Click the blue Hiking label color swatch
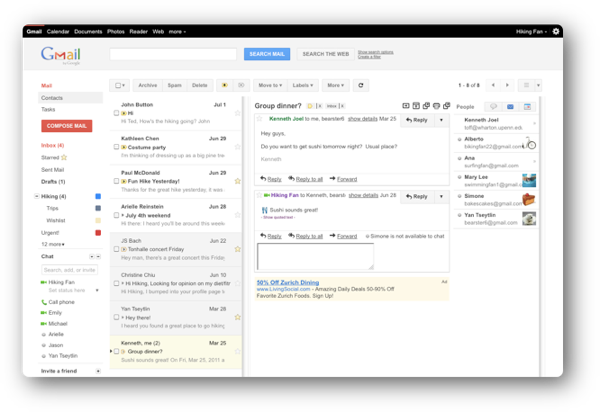The width and height of the screenshot is (600, 412). (98, 196)
